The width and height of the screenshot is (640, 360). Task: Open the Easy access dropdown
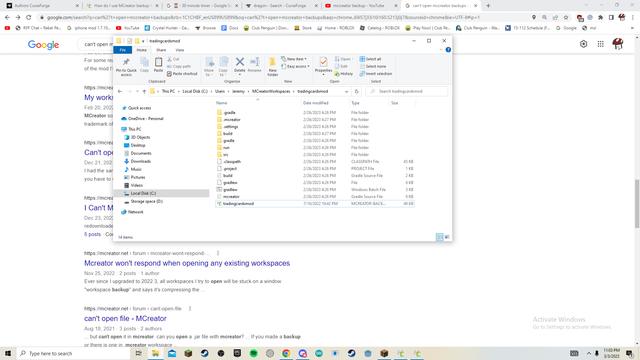click(x=295, y=67)
